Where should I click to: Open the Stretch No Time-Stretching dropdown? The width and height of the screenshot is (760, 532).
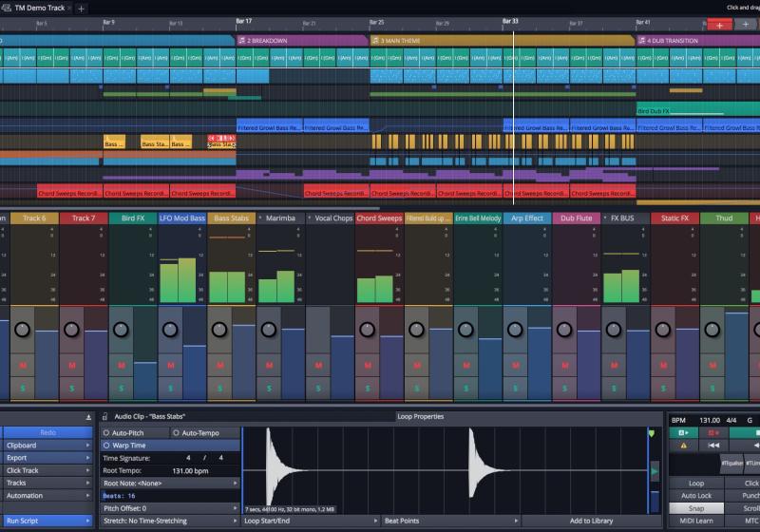click(170, 521)
